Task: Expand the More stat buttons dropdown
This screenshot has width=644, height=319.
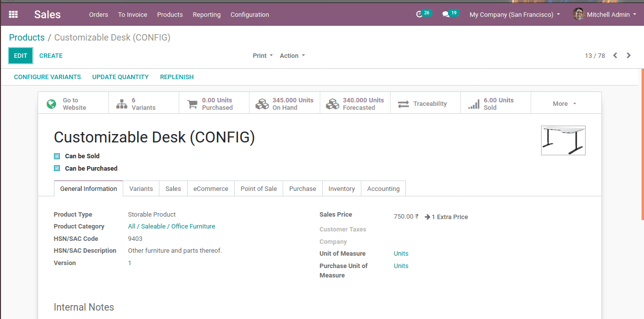Action: [x=565, y=104]
